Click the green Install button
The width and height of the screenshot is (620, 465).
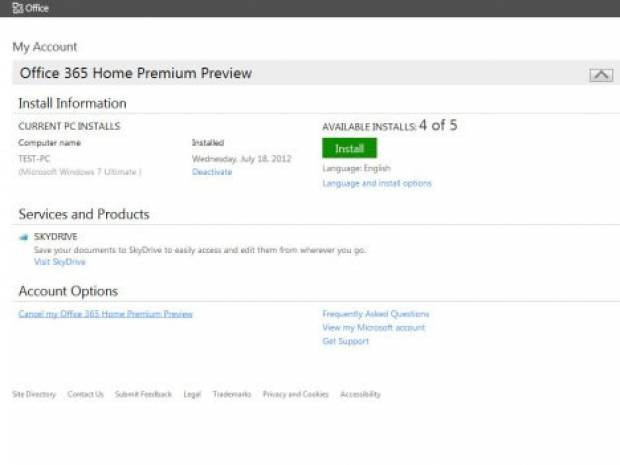click(349, 148)
